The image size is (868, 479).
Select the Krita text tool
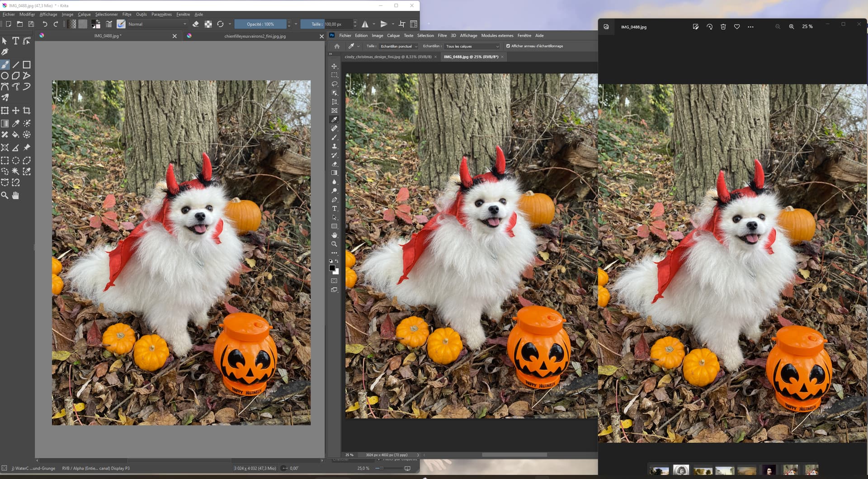point(15,41)
